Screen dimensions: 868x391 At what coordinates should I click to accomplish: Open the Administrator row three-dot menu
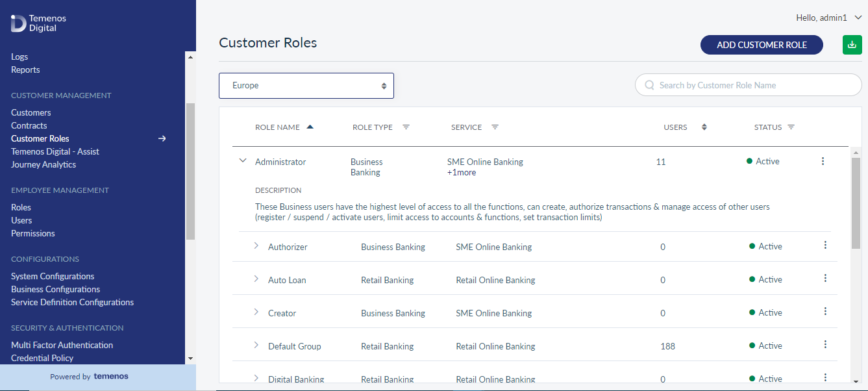point(823,161)
